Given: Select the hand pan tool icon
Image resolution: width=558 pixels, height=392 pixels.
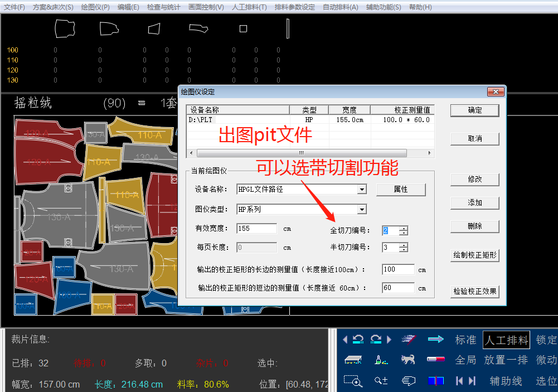Looking at the screenshot, I should tap(409, 381).
